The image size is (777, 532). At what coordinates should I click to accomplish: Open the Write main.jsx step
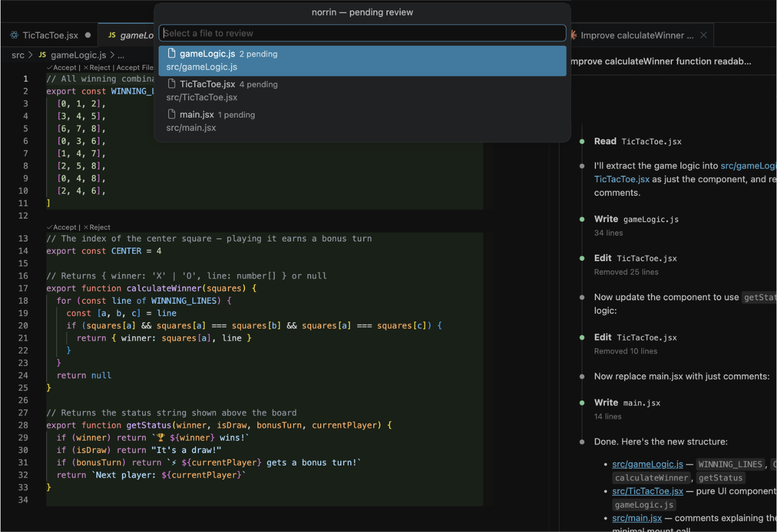click(627, 403)
